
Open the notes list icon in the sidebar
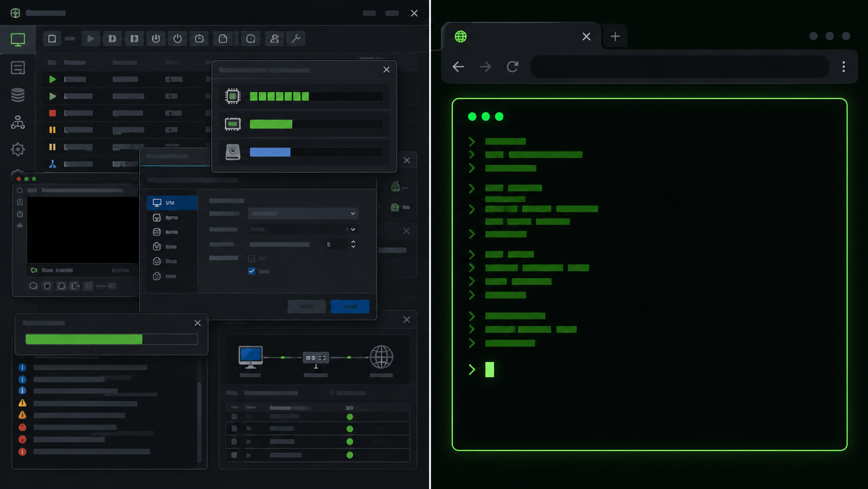18,68
